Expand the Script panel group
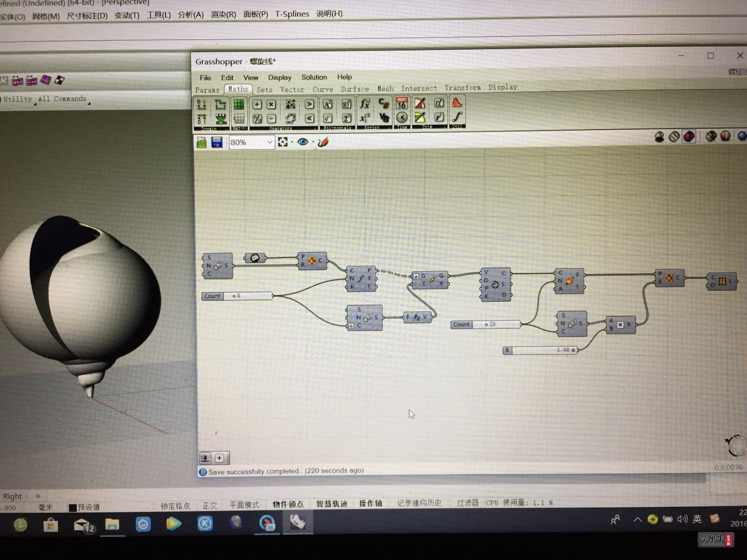Screen dimensions: 747x560 pos(374,127)
